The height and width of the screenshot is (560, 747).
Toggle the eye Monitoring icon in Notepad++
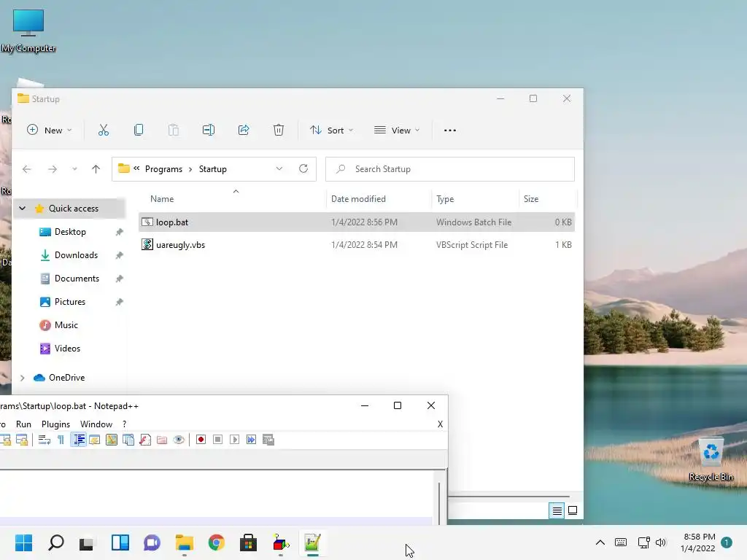tap(179, 440)
